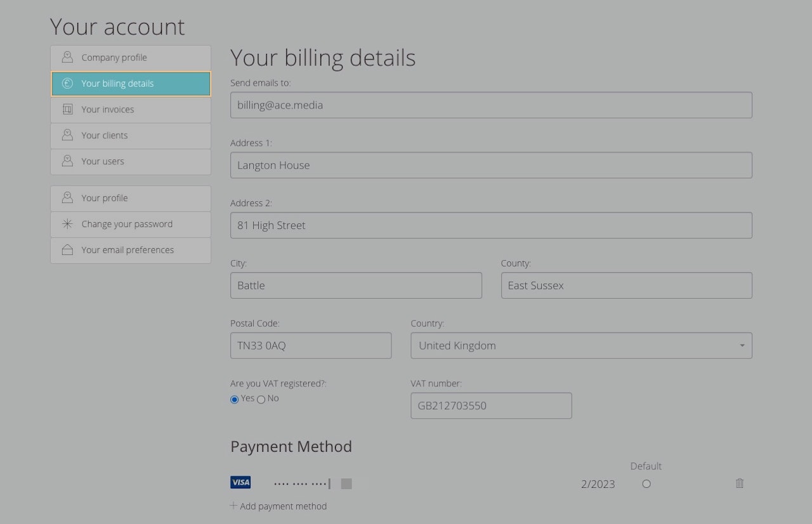Click the Send emails to field
Image resolution: width=812 pixels, height=524 pixels.
(x=491, y=105)
